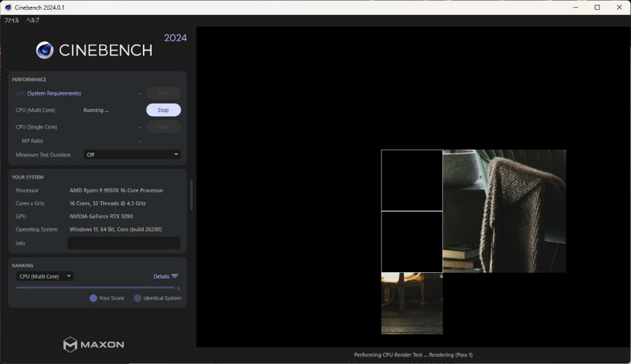Click the AMD Ryzen 9 9950X processor text
This screenshot has width=631, height=364.
click(116, 190)
